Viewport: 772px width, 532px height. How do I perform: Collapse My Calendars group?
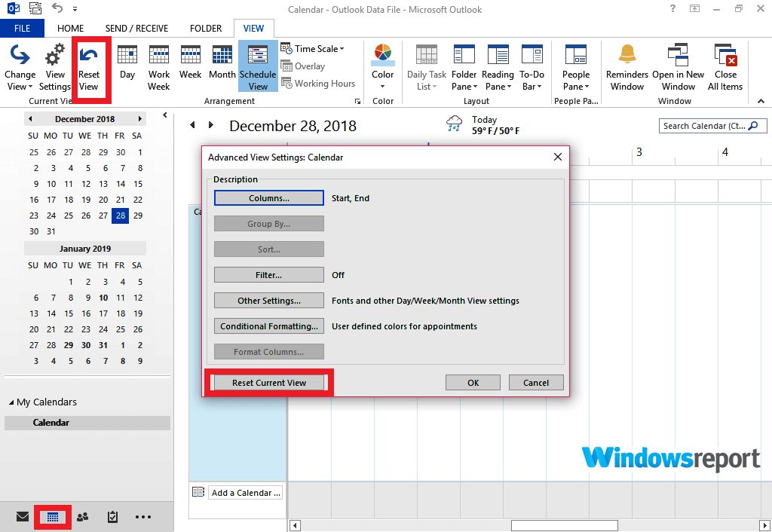[11, 402]
